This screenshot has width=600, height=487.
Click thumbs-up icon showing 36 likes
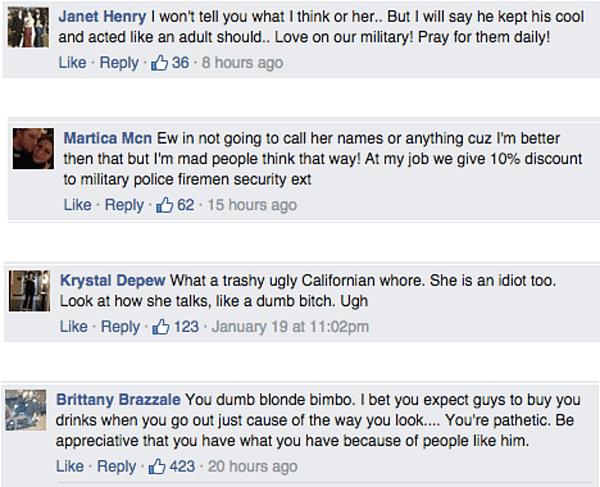click(x=159, y=63)
